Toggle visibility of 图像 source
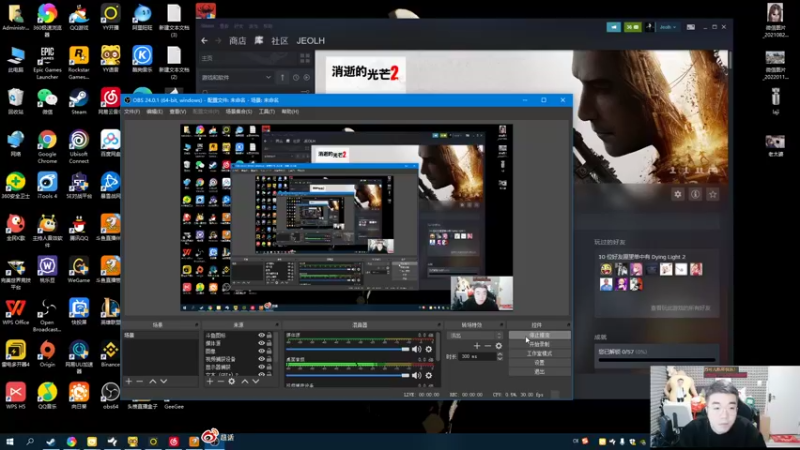Viewport: 800px width, 450px height. [261, 351]
